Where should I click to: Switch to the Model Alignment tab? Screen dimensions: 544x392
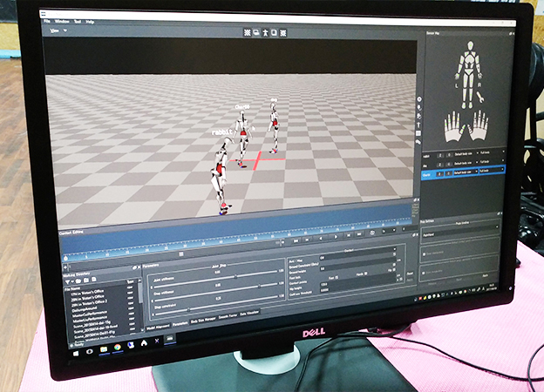click(x=158, y=327)
